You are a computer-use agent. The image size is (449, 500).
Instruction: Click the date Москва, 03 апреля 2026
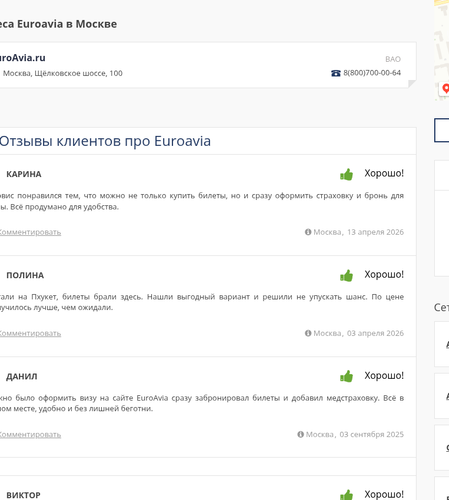358,333
